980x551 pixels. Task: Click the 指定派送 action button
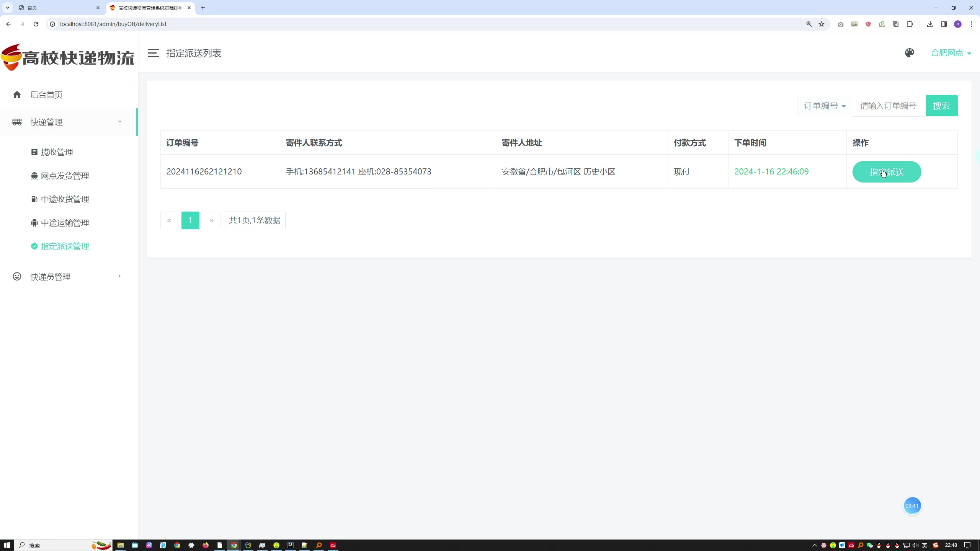pyautogui.click(x=887, y=172)
